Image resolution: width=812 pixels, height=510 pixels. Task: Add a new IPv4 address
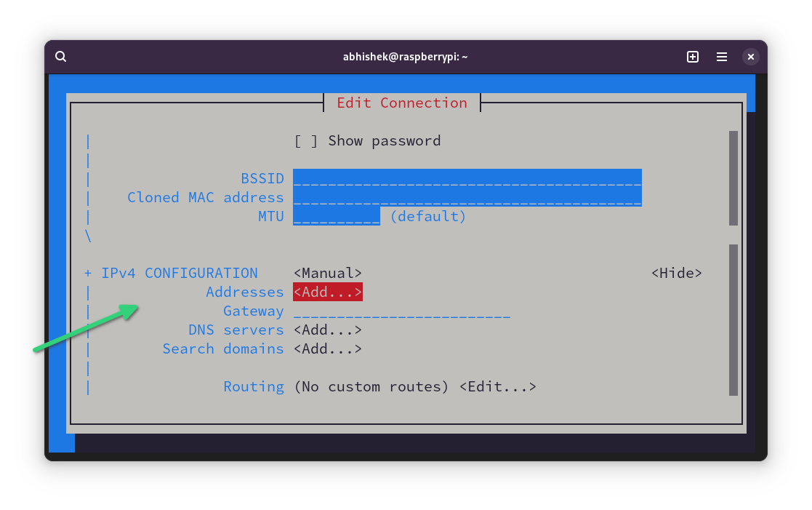tap(327, 292)
